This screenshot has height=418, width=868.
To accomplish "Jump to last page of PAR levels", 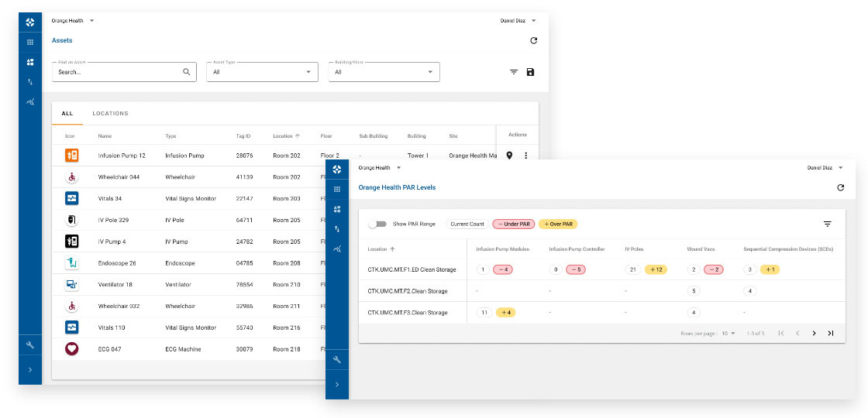I will point(830,334).
